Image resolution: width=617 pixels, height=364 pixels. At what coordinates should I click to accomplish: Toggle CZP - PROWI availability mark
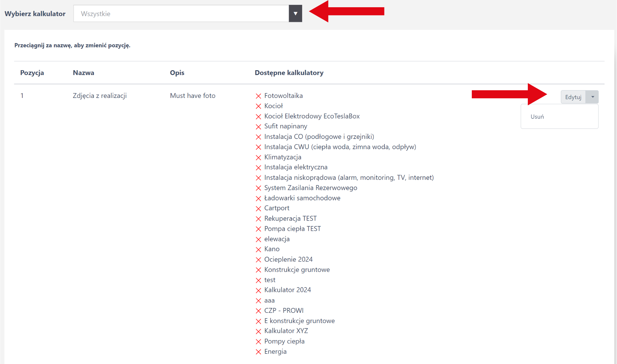point(258,311)
